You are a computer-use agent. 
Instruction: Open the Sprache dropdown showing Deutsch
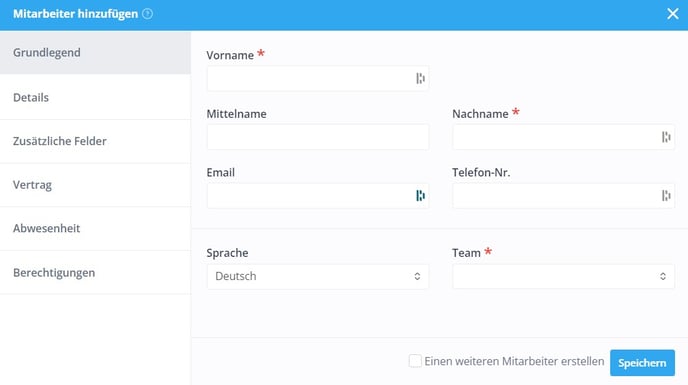[x=318, y=276]
